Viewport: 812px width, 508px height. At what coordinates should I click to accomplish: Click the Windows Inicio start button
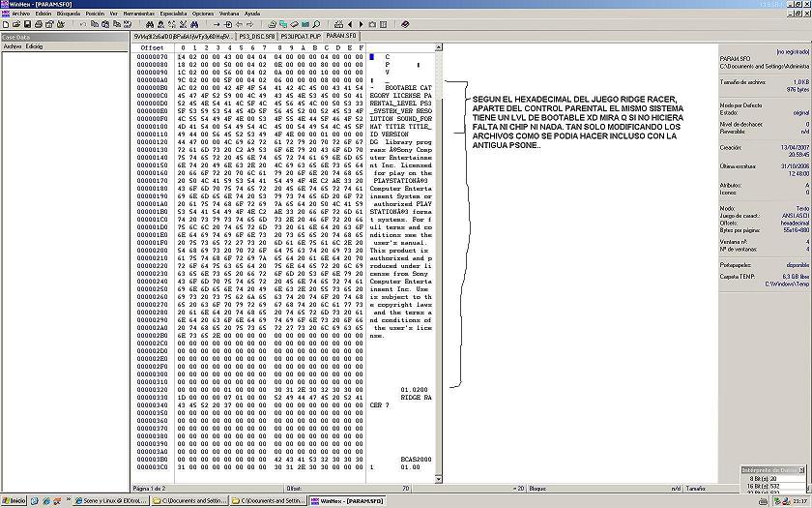click(x=14, y=501)
